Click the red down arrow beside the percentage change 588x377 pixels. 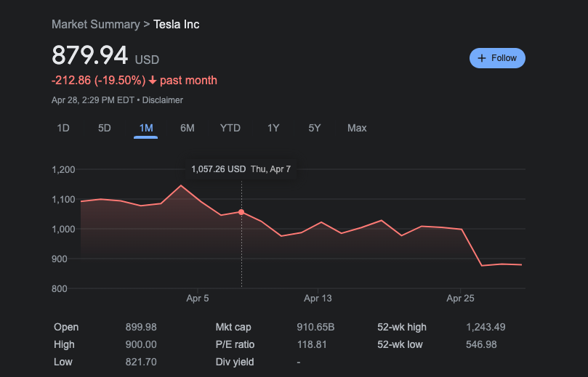click(x=153, y=80)
